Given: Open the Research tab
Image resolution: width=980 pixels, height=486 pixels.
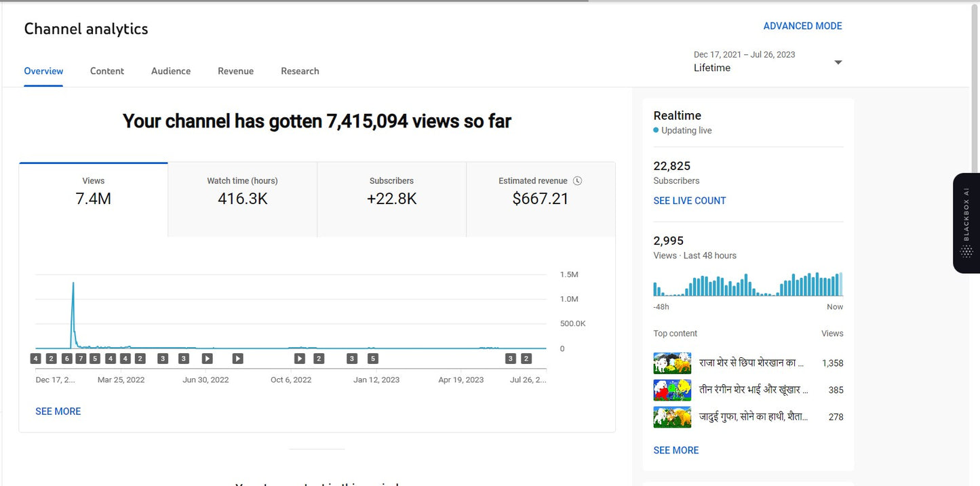Looking at the screenshot, I should pos(300,70).
